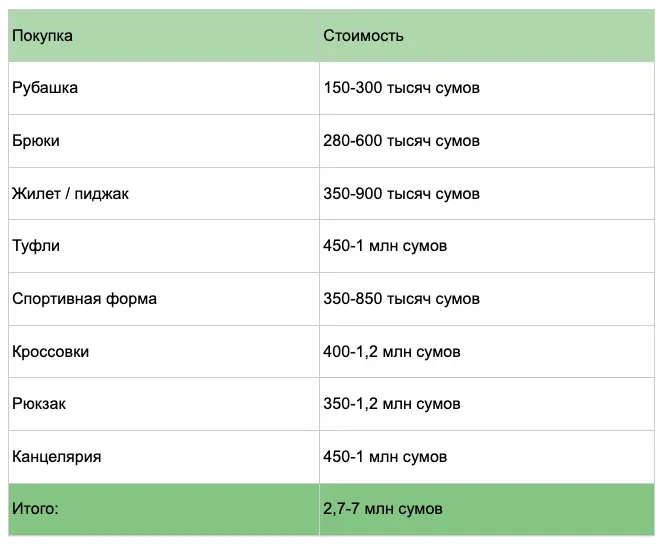This screenshot has width=664, height=544.
Task: Select the Рюкзак cell
Action: [x=163, y=404]
